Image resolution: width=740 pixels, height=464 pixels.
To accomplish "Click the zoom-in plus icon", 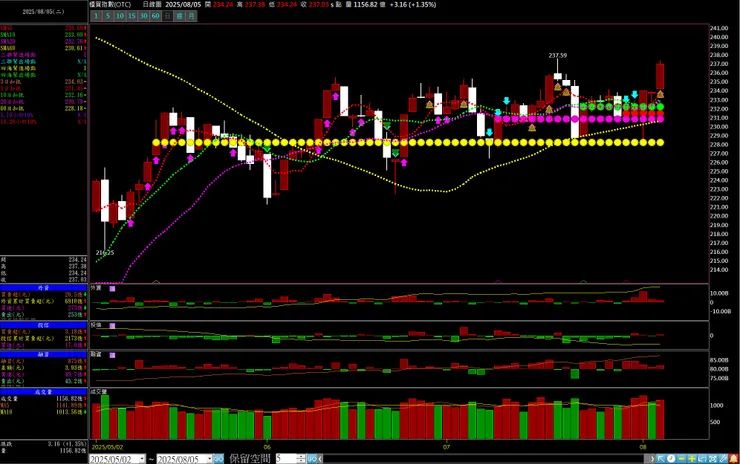I will 692,459.
